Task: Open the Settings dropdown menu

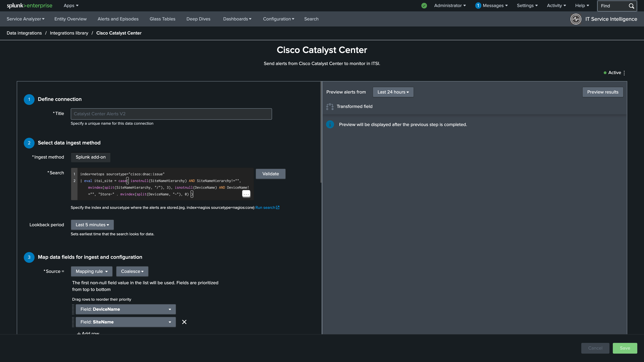Action: 527,6
